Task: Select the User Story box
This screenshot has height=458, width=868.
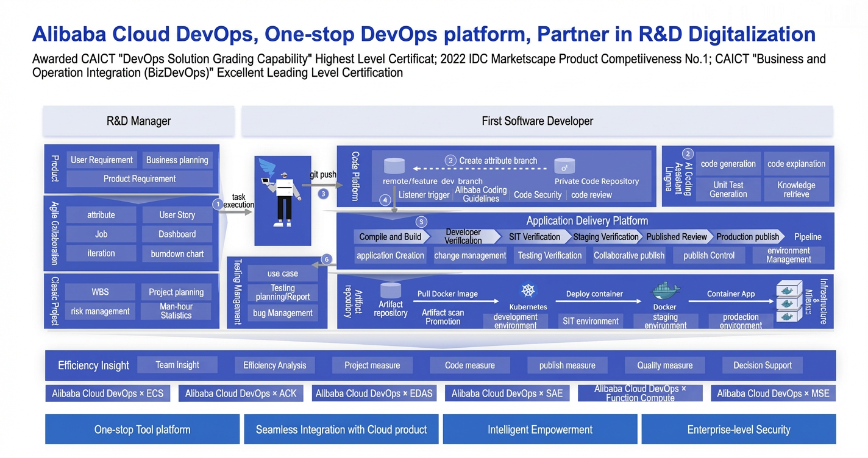Action: [x=177, y=215]
